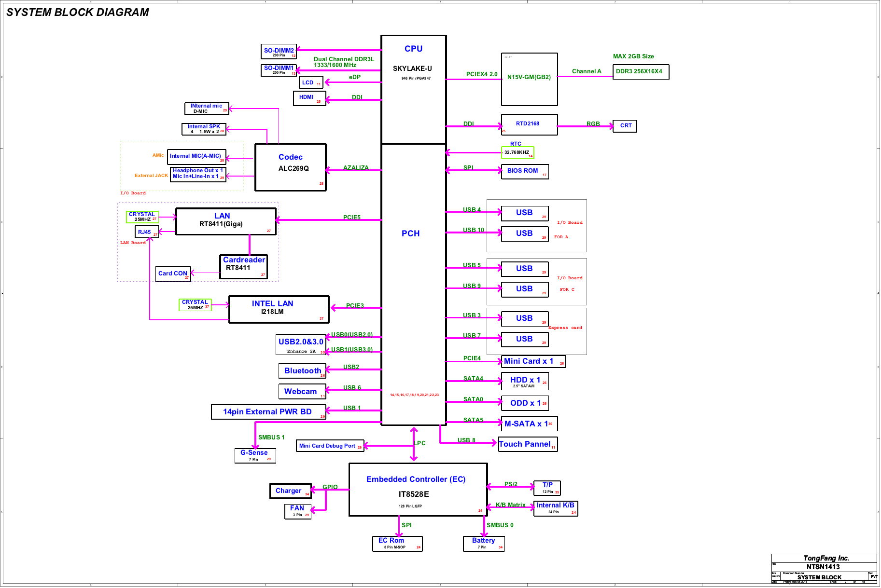The width and height of the screenshot is (881, 588).
Task: Click the USB box on USB 7 line
Action: point(525,340)
